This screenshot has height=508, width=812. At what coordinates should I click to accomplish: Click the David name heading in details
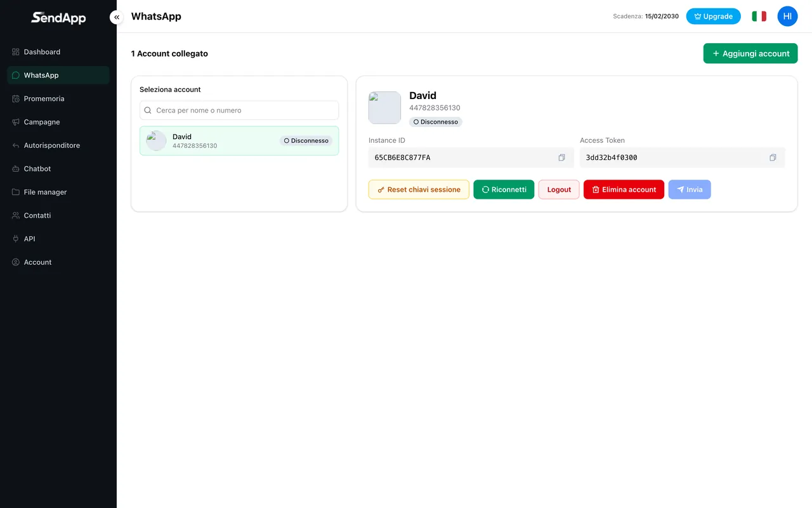[422, 95]
